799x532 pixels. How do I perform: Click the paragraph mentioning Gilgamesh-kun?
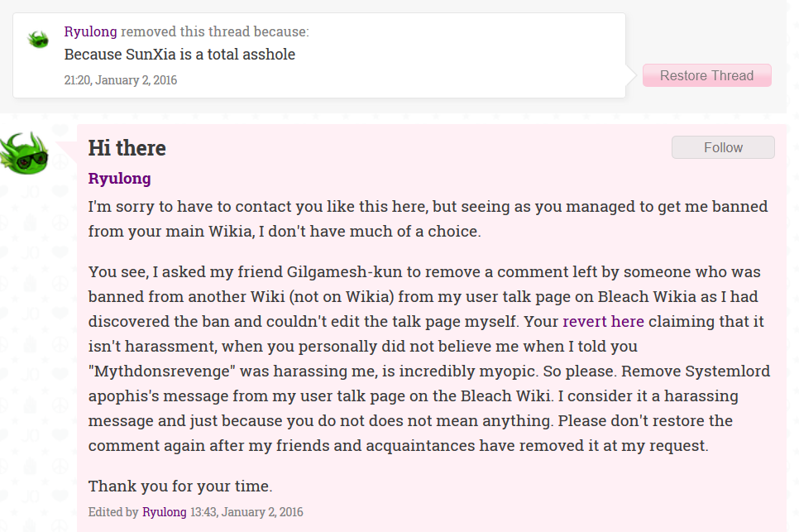[x=429, y=359]
